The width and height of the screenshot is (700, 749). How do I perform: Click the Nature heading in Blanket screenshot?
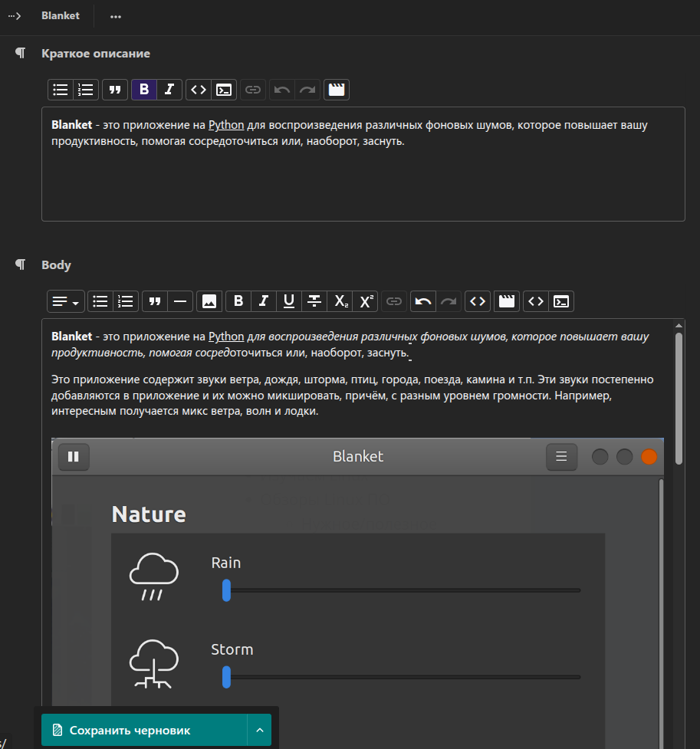[x=149, y=514]
